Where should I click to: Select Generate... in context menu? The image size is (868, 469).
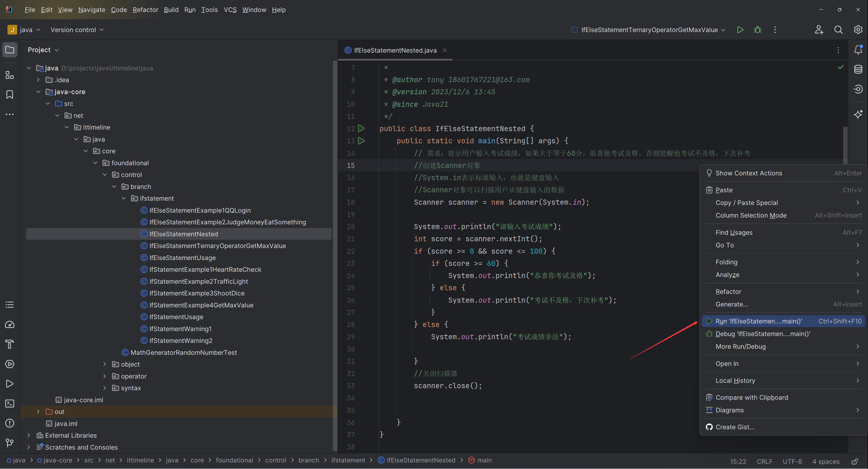tap(784, 304)
